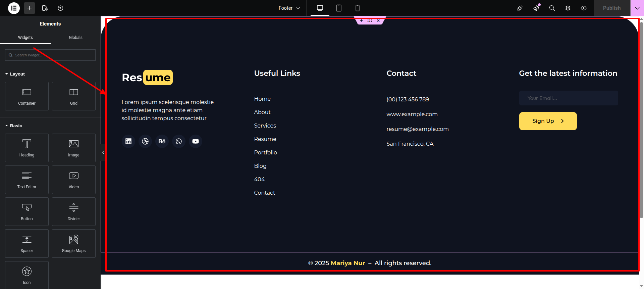The width and height of the screenshot is (644, 289).
Task: Click the page vertical scrollbar
Action: click(x=641, y=117)
